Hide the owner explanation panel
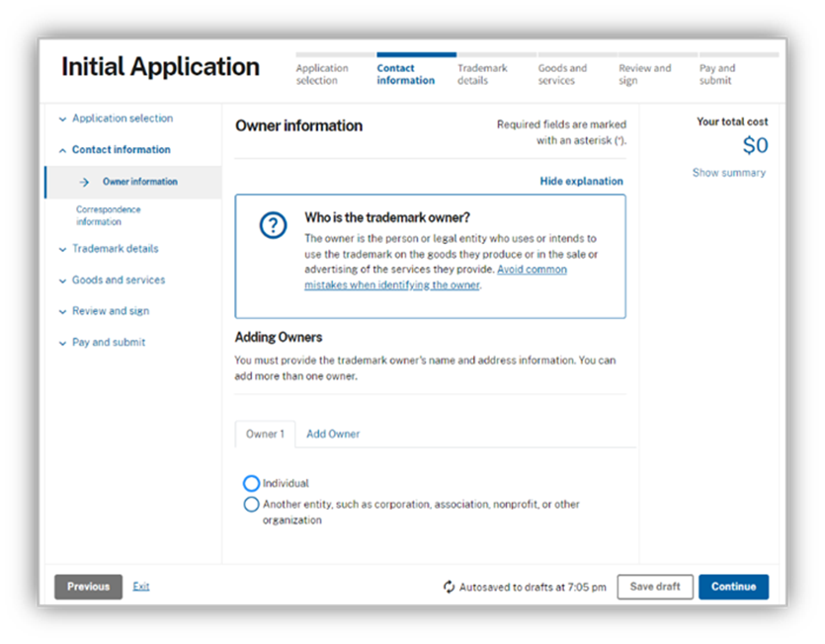This screenshot has width=825, height=644. click(582, 181)
